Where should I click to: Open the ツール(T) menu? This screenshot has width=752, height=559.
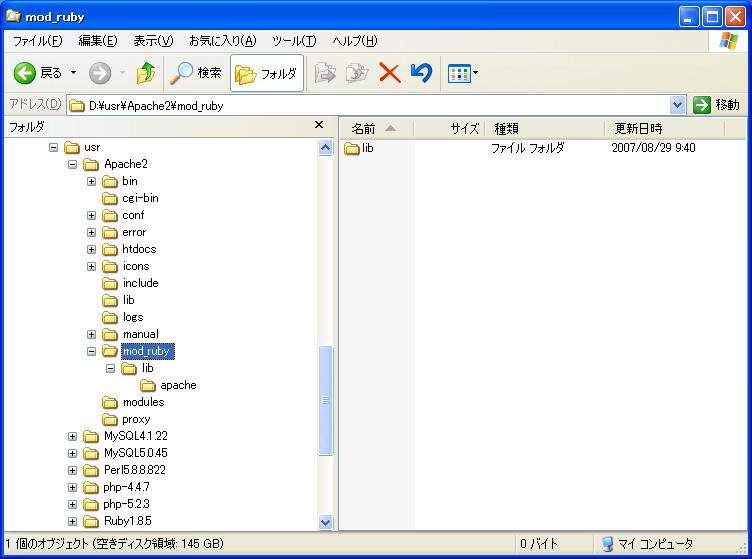point(294,41)
